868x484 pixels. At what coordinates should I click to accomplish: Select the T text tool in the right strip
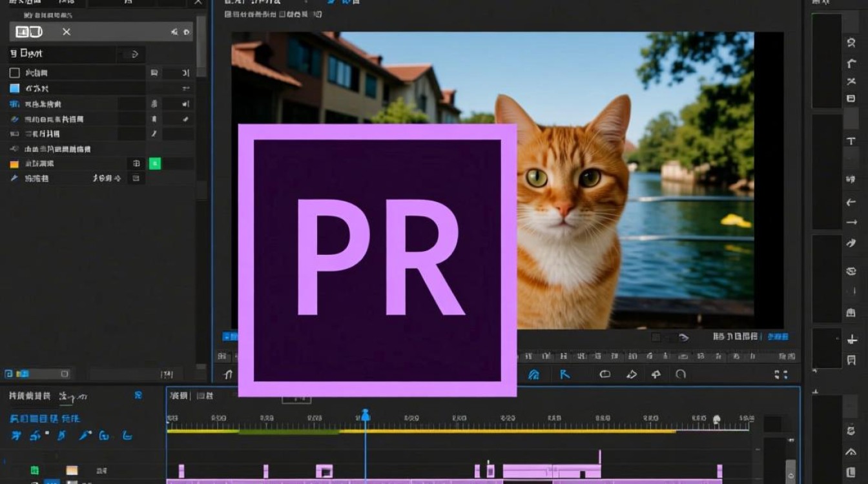pos(851,141)
